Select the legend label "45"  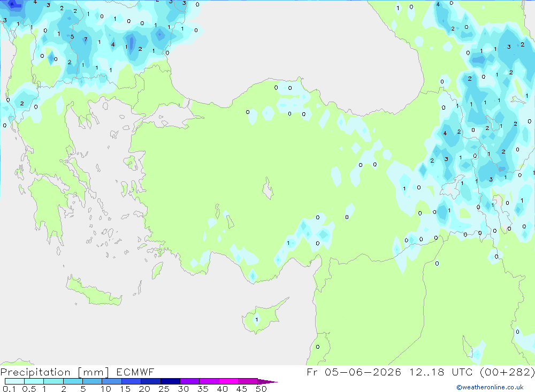(242, 389)
